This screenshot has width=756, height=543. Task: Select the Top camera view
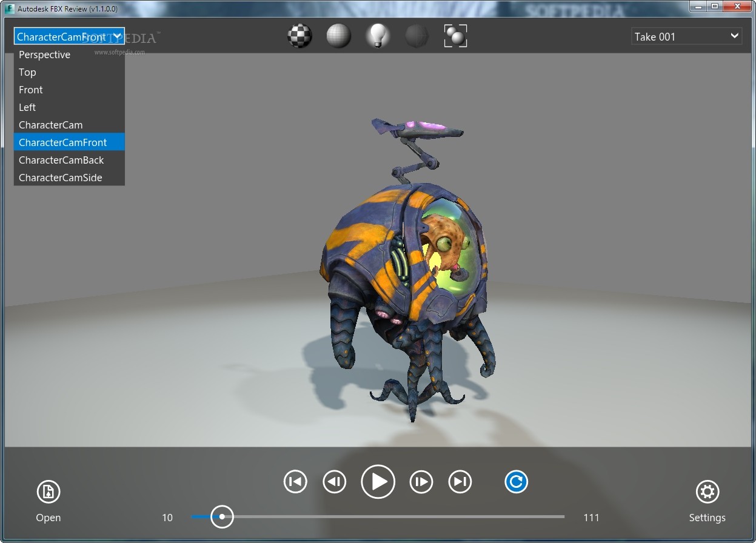[69, 72]
